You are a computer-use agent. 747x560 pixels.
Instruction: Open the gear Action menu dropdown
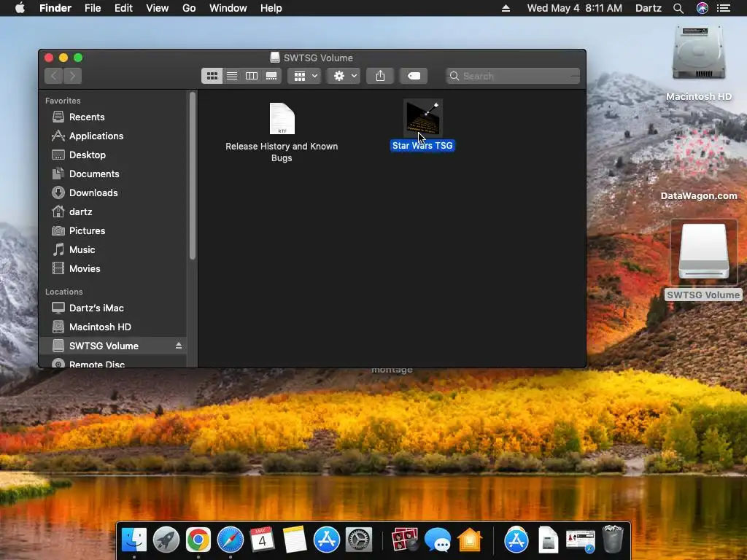point(344,76)
